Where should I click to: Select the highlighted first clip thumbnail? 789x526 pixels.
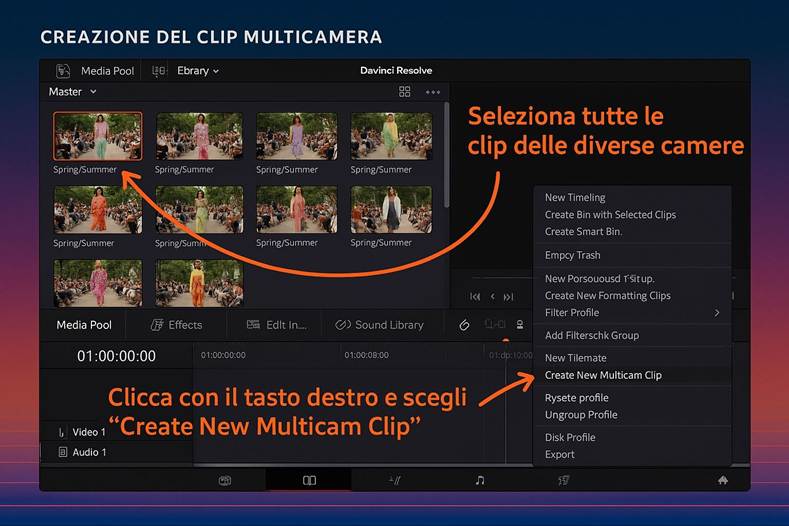tap(98, 136)
